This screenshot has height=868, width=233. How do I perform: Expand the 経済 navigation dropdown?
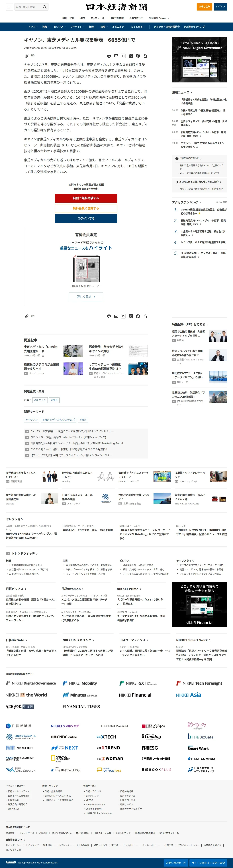click(x=93, y=27)
